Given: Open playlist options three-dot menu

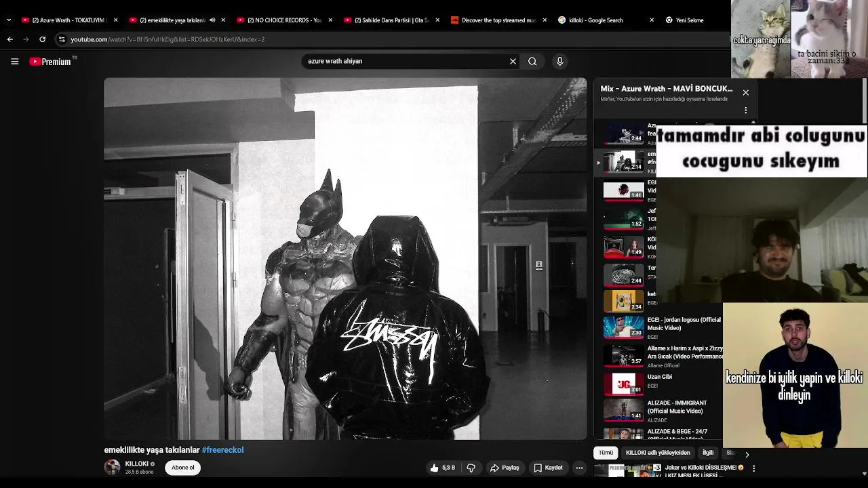Looking at the screenshot, I should tap(745, 110).
